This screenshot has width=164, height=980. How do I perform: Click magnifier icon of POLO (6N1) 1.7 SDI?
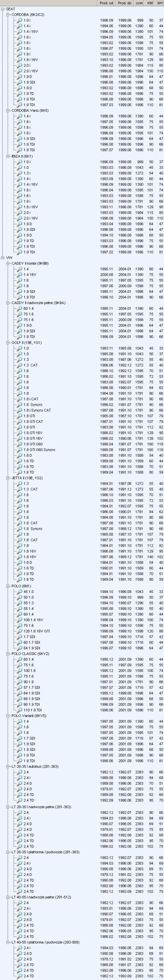click(20, 636)
